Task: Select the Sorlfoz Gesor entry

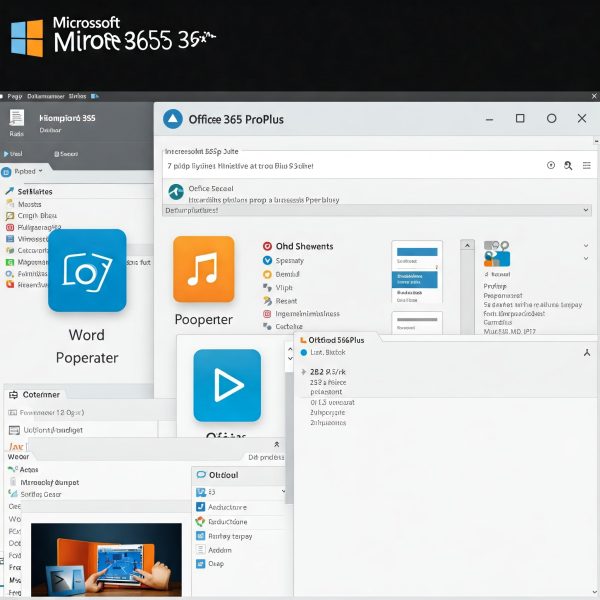Action: pyautogui.click(x=41, y=494)
